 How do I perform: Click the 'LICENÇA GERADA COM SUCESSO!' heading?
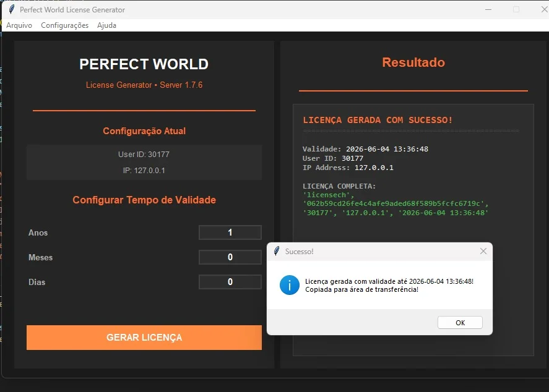tap(378, 120)
